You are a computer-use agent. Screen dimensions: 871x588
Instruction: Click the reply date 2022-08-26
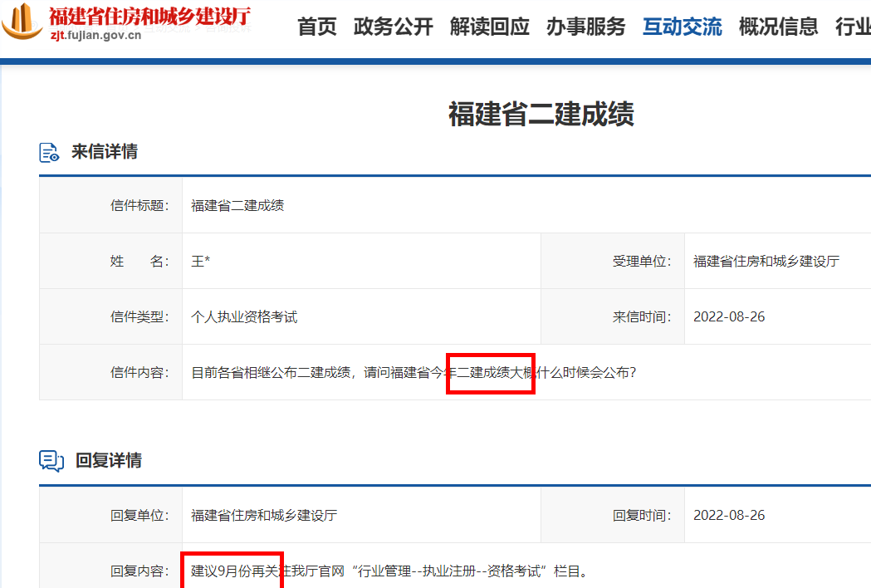tap(729, 514)
